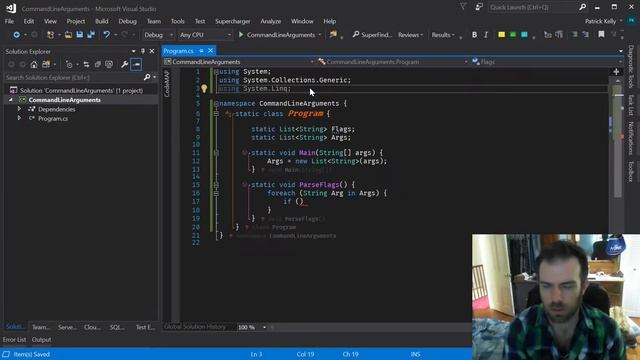Click the Undo arrow icon

[x=107, y=35]
